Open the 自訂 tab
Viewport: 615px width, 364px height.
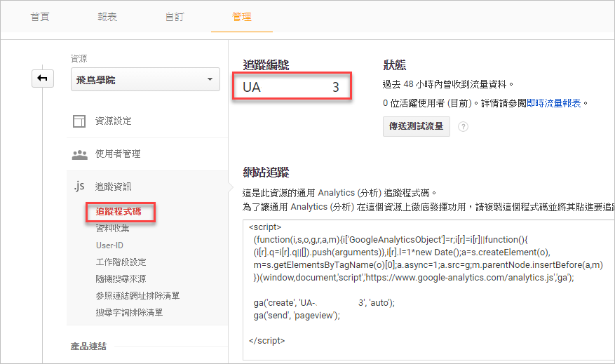[175, 17]
